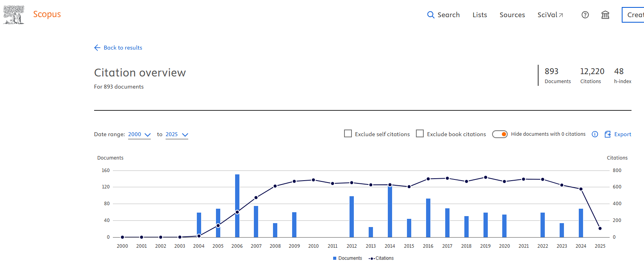644x268 pixels.
Task: Open the end year 2025 dropdown
Action: (177, 135)
